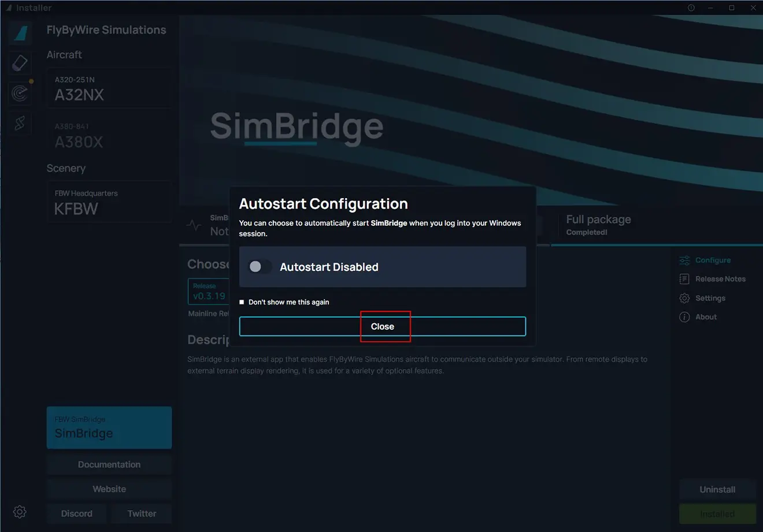Open the Discord link button

[77, 514]
